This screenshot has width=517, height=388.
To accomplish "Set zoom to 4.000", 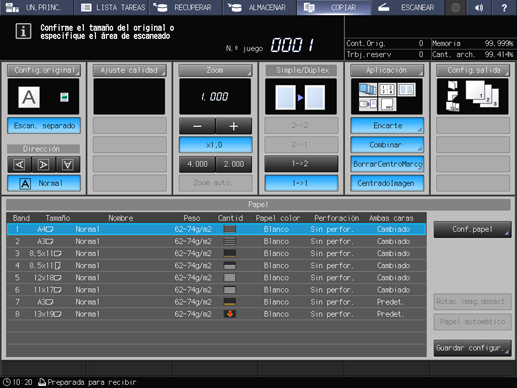I will click(x=197, y=164).
